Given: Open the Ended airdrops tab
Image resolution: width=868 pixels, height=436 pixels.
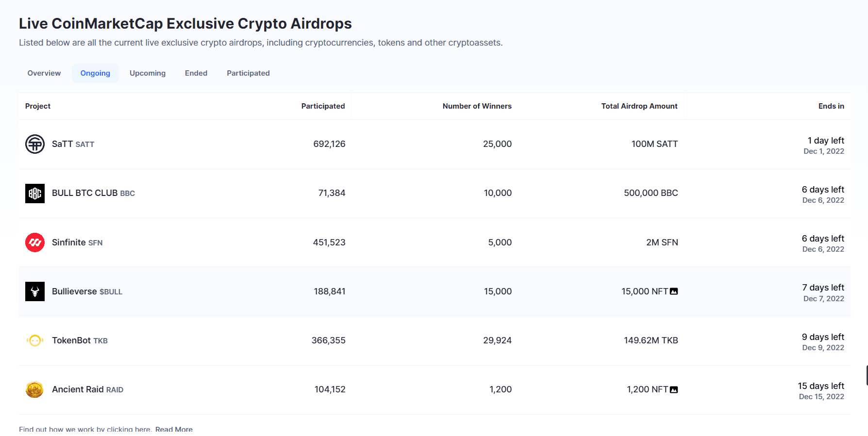Looking at the screenshot, I should point(196,73).
